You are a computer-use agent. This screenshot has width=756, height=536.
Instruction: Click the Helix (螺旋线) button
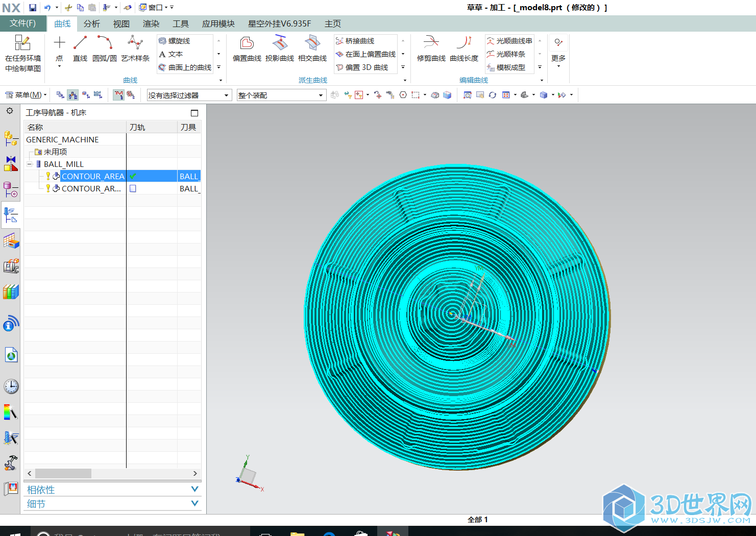click(x=175, y=41)
